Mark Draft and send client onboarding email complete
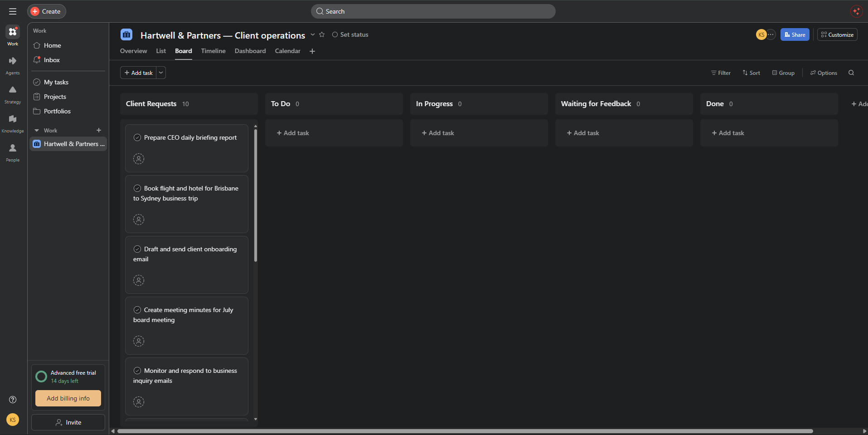The width and height of the screenshot is (868, 435). coord(137,249)
